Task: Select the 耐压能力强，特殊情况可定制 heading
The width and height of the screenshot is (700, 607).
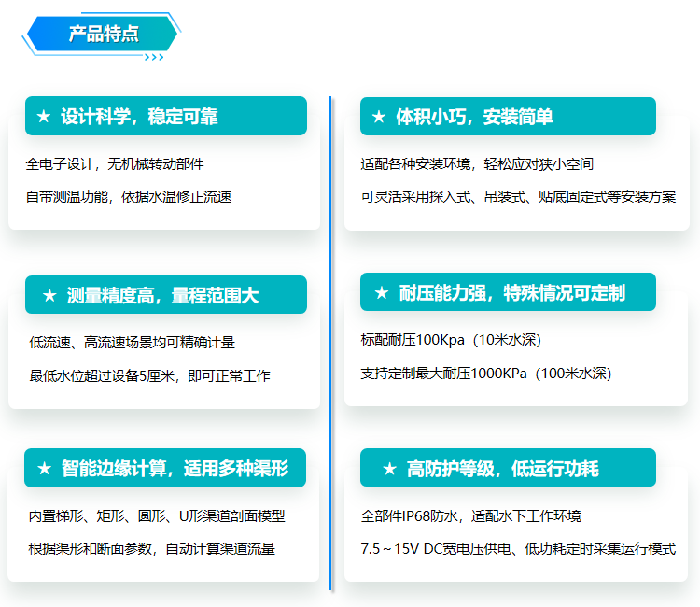Action: [x=512, y=293]
